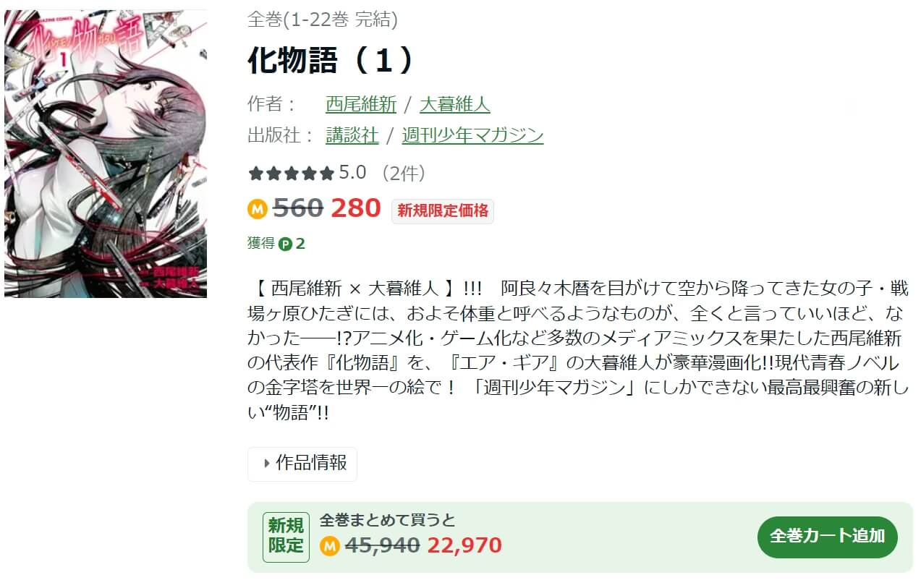Click the M coin icon beside 45,940
Viewport: 921px width, 588px height.
pyautogui.click(x=330, y=546)
